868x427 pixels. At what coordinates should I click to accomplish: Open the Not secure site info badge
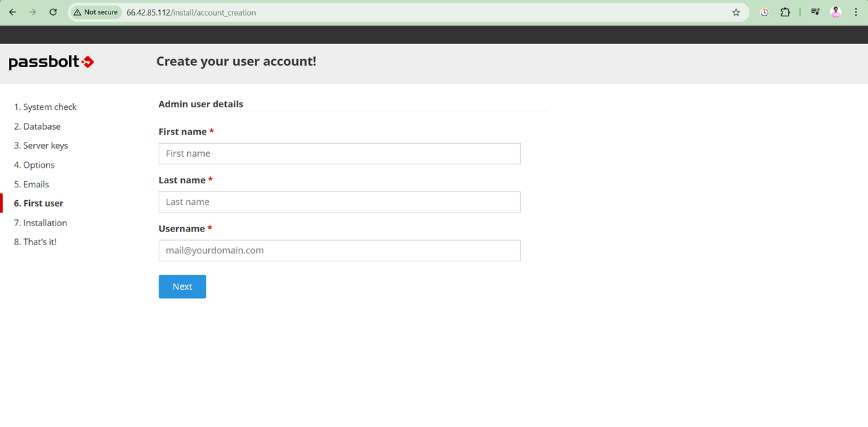(96, 12)
